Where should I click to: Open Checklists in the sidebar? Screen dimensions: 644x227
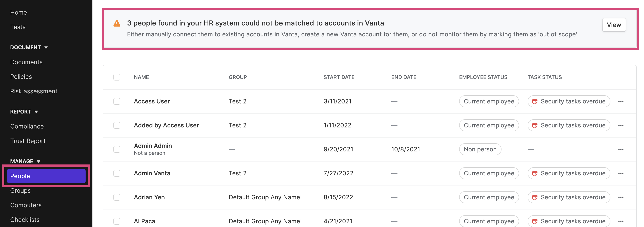(x=25, y=220)
